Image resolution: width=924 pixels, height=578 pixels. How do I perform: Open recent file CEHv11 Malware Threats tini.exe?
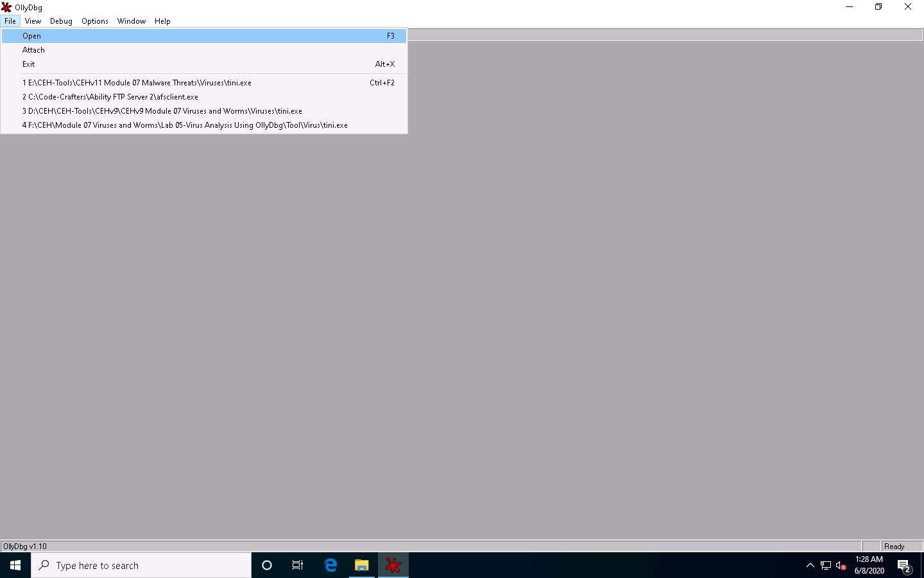click(204, 83)
